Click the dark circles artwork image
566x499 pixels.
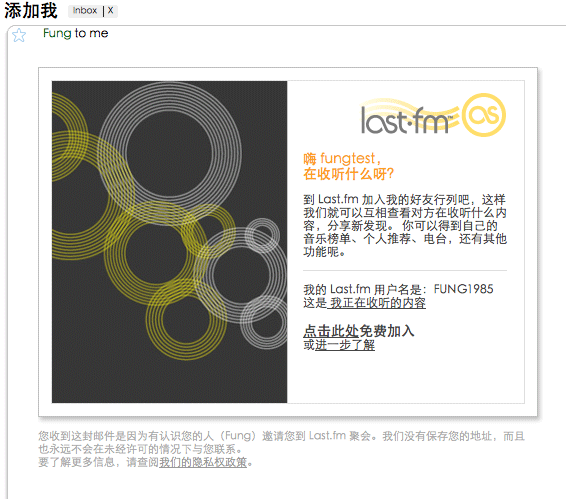click(169, 242)
